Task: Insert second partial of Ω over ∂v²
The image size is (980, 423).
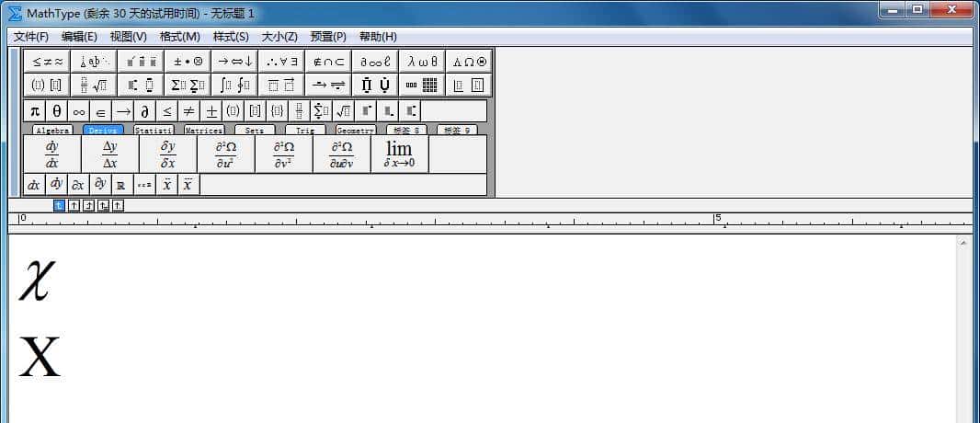Action: pyautogui.click(x=284, y=154)
